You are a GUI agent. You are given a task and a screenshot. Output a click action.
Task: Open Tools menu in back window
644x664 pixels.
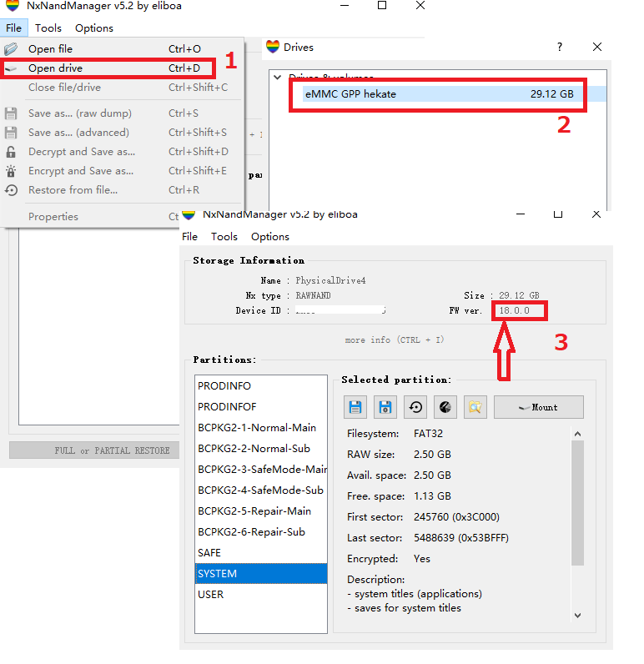48,28
